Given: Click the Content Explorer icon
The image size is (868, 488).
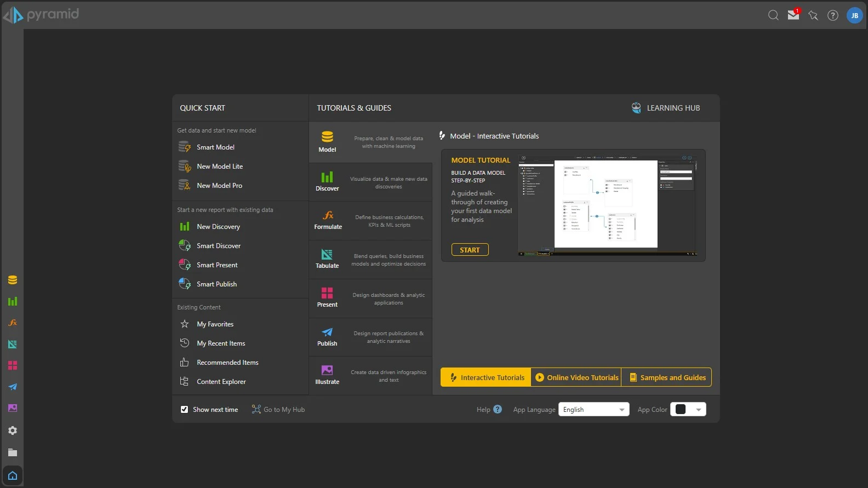Looking at the screenshot, I should (185, 381).
